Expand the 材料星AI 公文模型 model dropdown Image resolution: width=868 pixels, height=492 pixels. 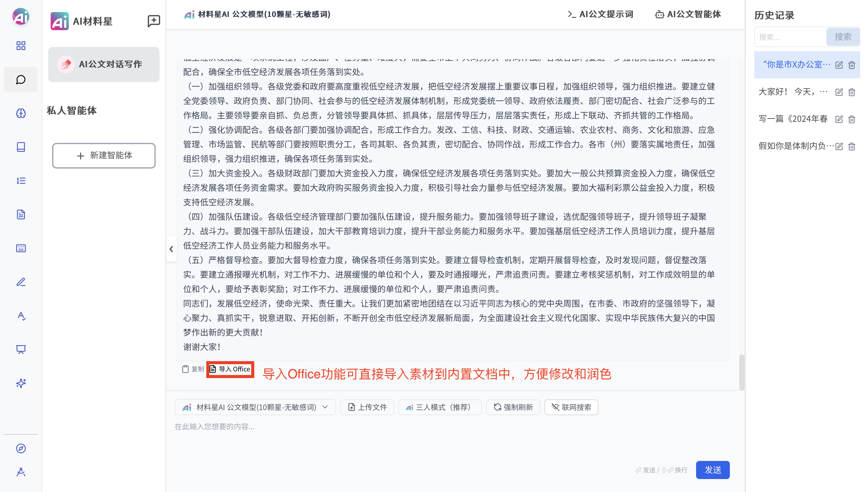tap(255, 407)
